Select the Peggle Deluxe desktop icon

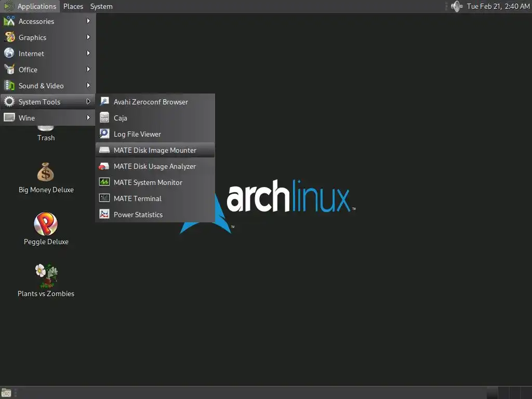pyautogui.click(x=46, y=223)
